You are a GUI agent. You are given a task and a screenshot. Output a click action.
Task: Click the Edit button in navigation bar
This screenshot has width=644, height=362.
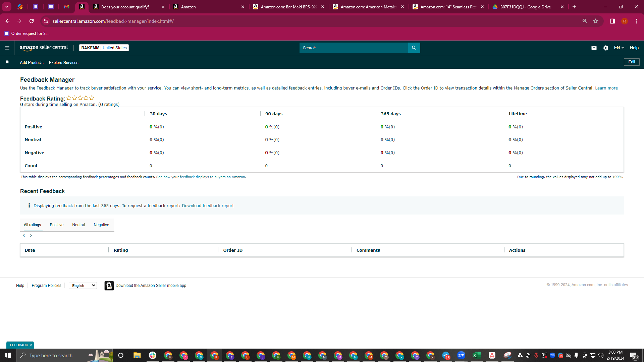pyautogui.click(x=632, y=62)
